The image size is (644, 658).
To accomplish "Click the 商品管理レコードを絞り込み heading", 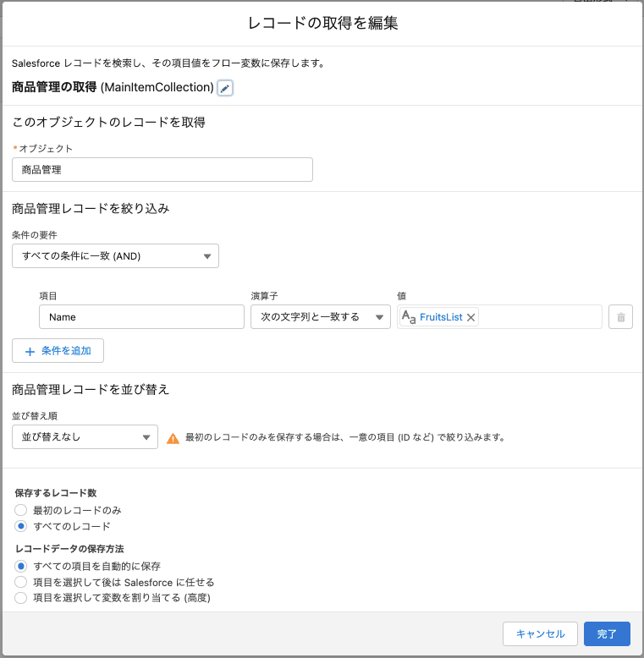I will pyautogui.click(x=91, y=209).
